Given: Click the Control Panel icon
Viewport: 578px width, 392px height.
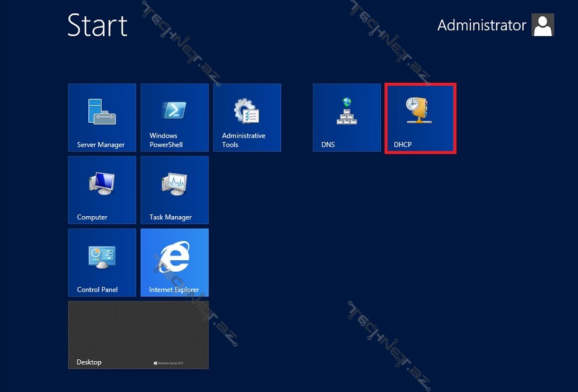Looking at the screenshot, I should click(x=102, y=257).
